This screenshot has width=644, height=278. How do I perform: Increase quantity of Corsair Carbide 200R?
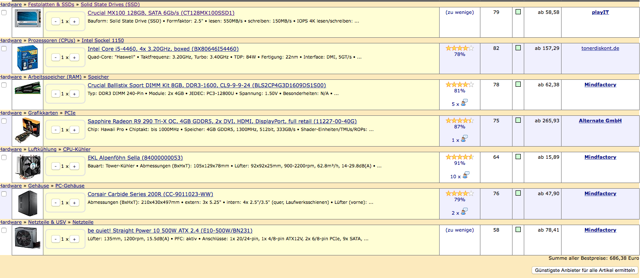click(74, 203)
